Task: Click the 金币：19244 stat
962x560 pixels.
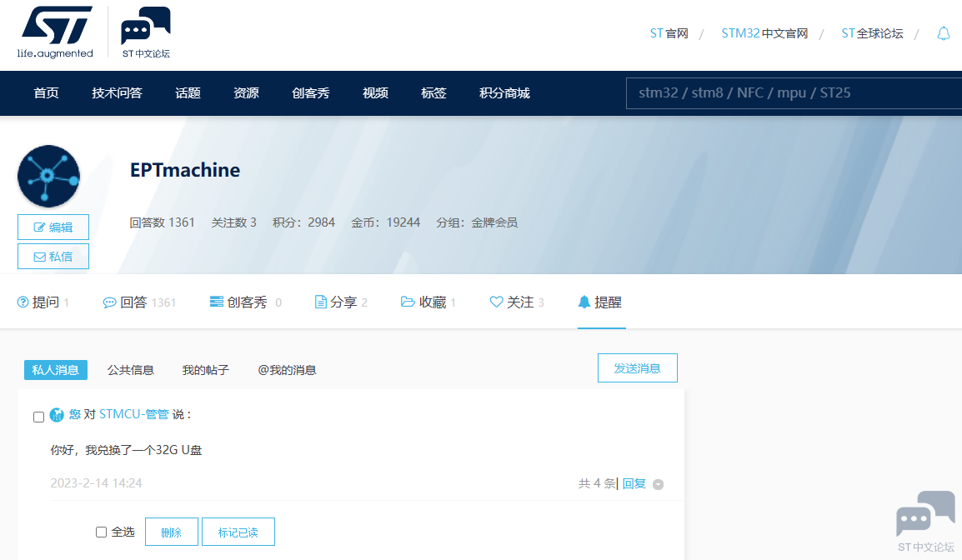Action: click(385, 222)
